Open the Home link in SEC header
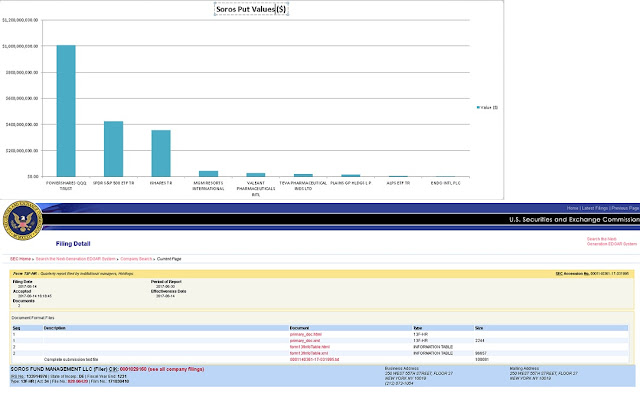The height and width of the screenshot is (420, 640). click(x=572, y=208)
